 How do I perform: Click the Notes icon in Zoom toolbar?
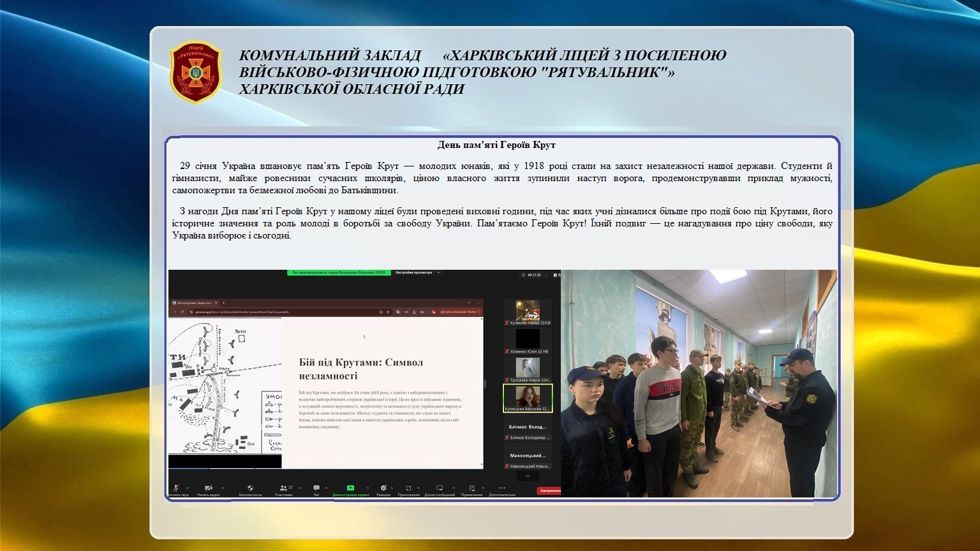[471, 489]
